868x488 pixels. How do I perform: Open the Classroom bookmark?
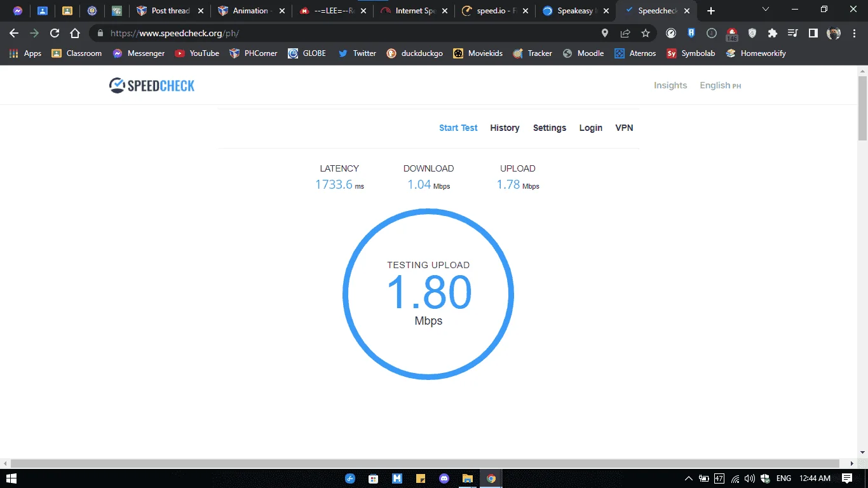pos(76,53)
